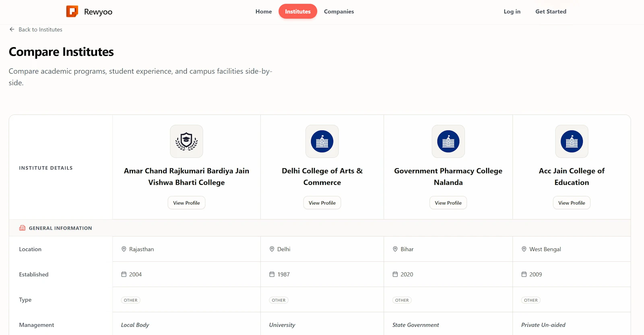This screenshot has height=335, width=644.
Task: Click the location pin icon beside Bihar
Action: click(395, 249)
